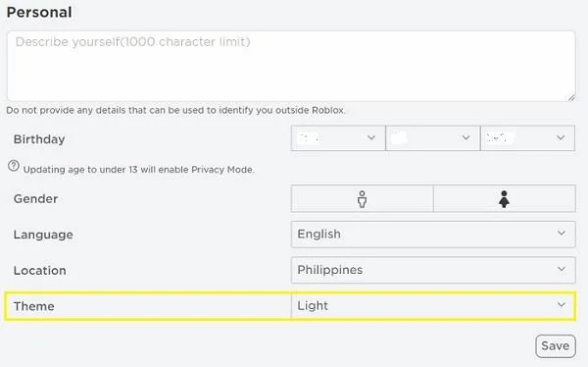Open the Theme dropdown showing Light

tap(433, 306)
